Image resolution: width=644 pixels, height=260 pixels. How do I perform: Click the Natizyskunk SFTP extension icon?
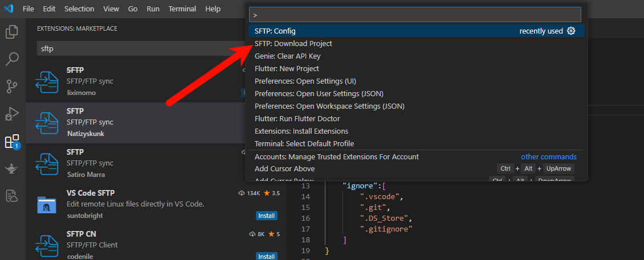tap(46, 123)
